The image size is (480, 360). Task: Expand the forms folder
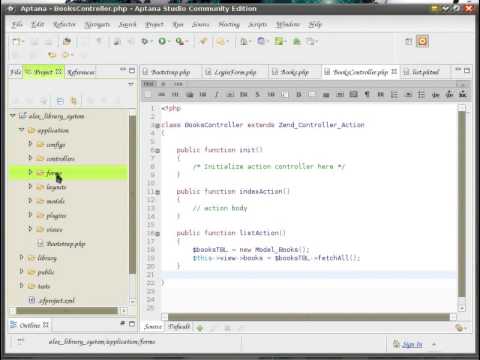pyautogui.click(x=30, y=172)
